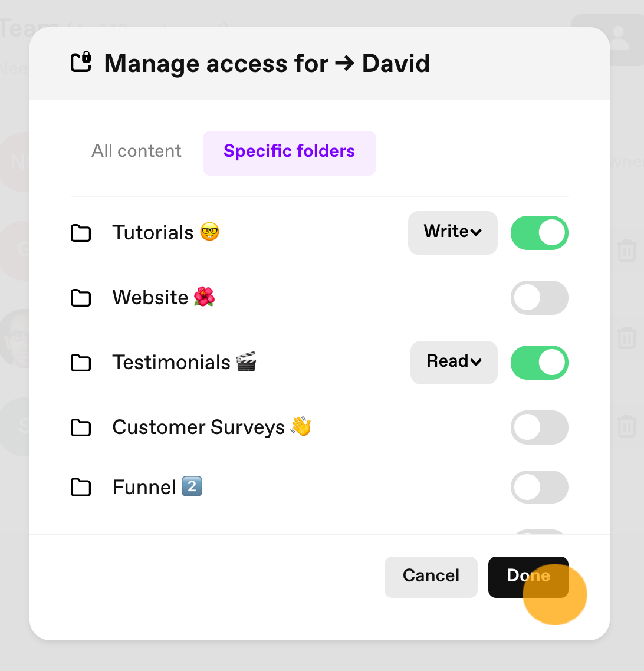The image size is (644, 671).
Task: Click the Cancel button
Action: click(x=431, y=577)
